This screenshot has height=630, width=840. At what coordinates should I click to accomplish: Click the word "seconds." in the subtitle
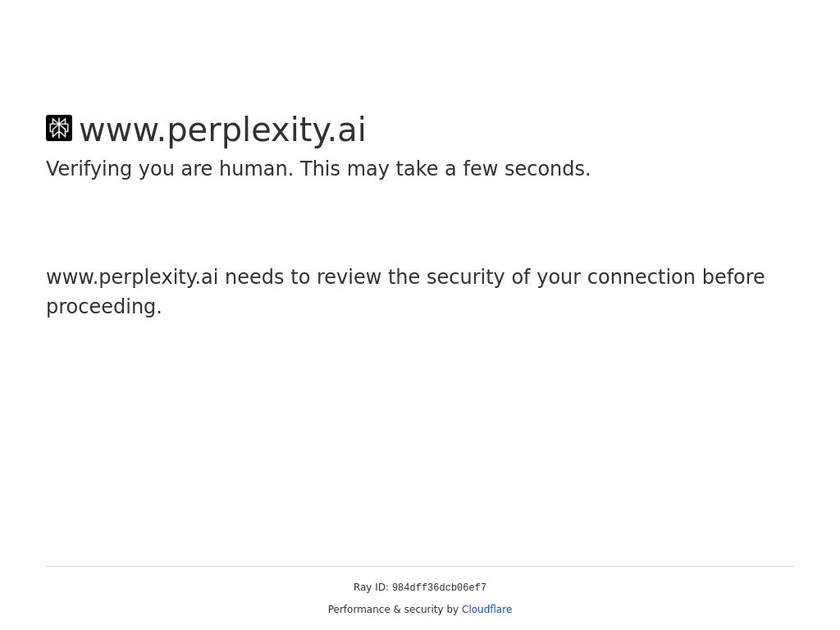click(x=547, y=169)
